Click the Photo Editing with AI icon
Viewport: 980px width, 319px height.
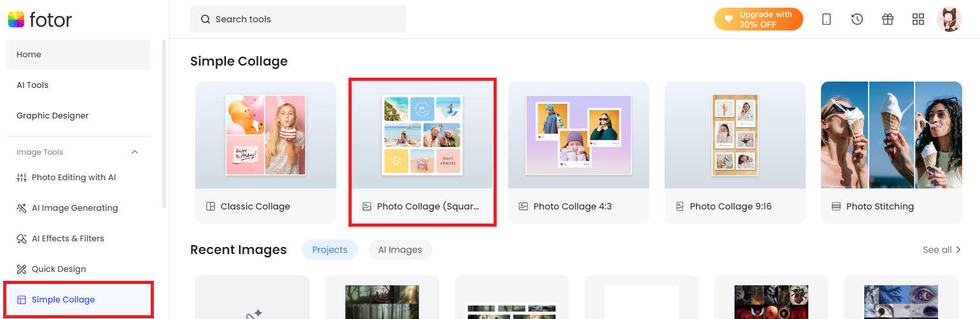pos(21,178)
